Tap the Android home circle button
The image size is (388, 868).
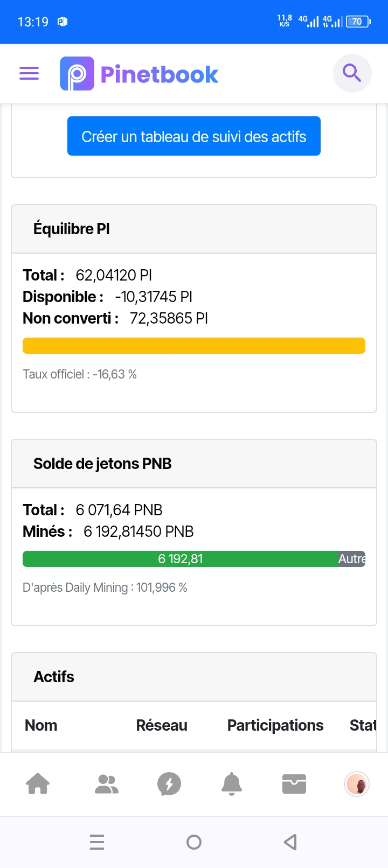194,842
